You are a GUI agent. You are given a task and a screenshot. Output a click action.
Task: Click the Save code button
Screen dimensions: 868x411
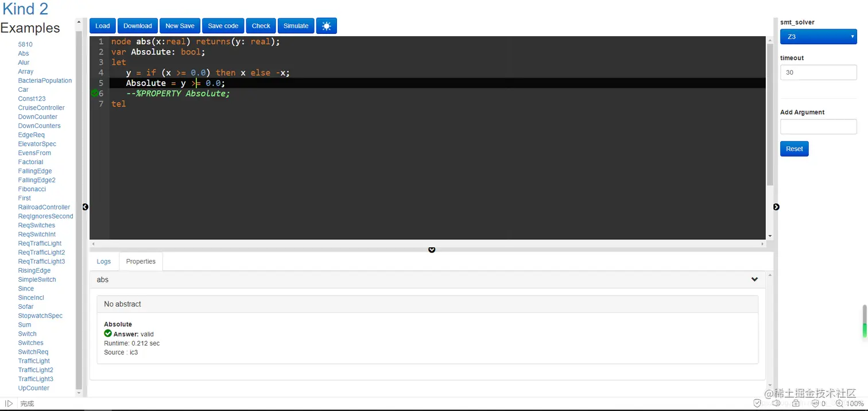point(223,26)
